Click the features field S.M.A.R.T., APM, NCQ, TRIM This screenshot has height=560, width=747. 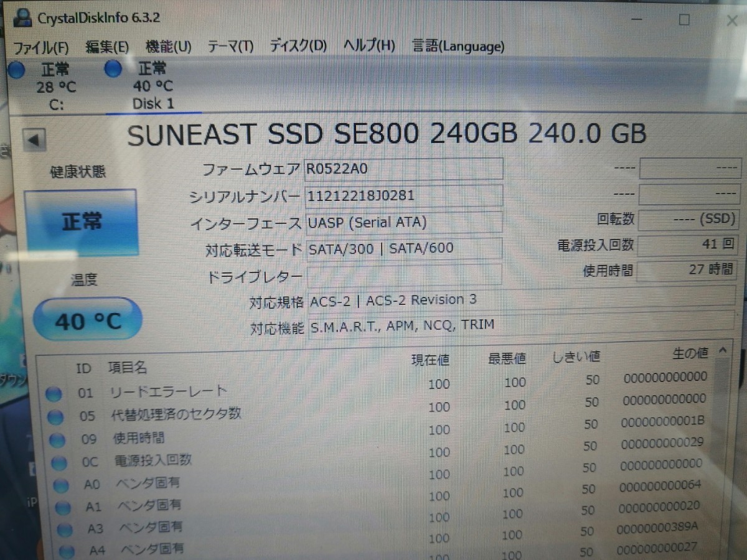522,324
